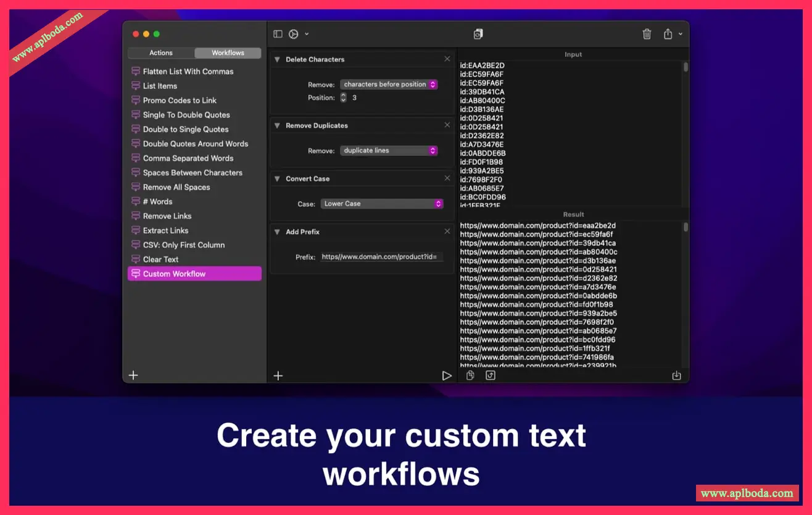Click input line id:EAA2BE2D
The image size is (812, 515).
483,65
